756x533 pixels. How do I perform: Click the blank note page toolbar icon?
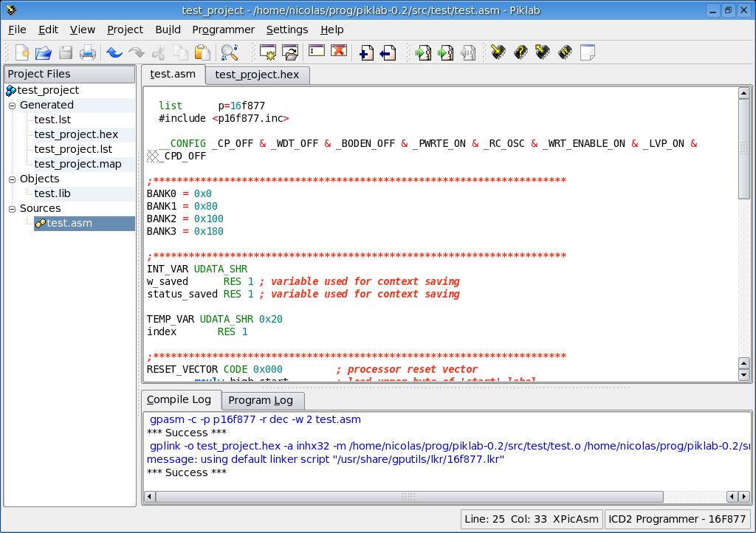[587, 52]
